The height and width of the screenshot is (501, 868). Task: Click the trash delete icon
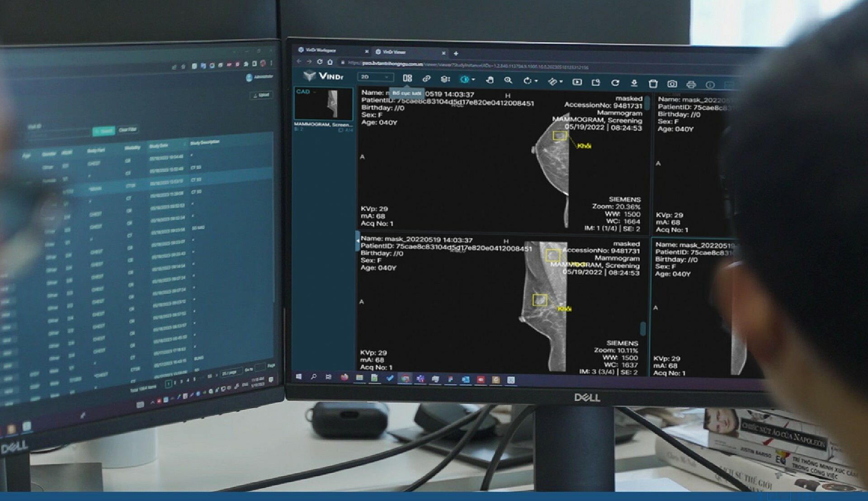click(653, 84)
